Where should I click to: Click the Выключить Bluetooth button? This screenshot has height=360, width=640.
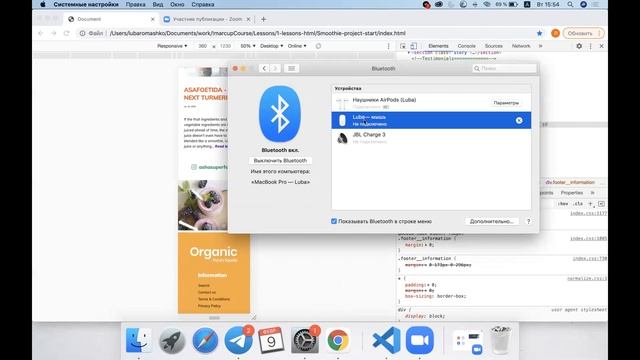[x=280, y=161]
